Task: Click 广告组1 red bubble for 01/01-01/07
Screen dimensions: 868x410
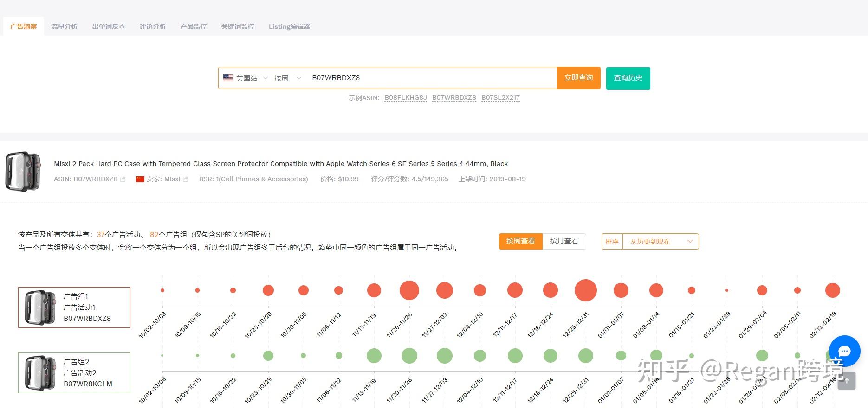Action: [621, 290]
